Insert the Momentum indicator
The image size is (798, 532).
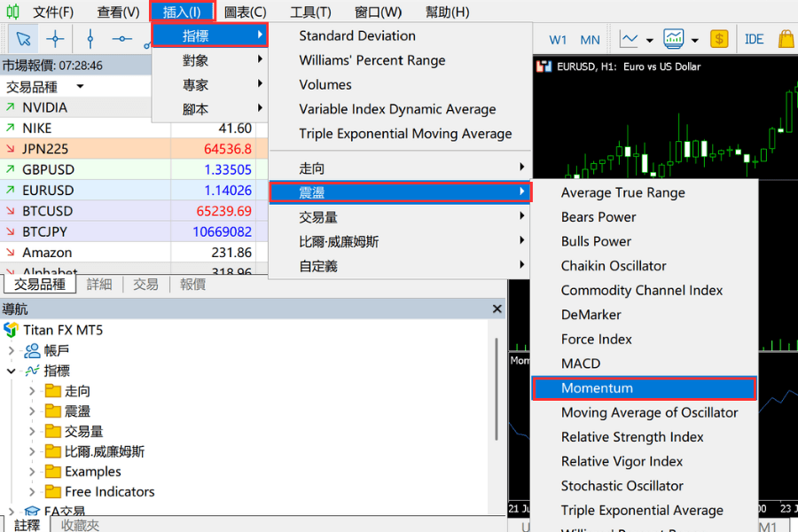coord(644,388)
